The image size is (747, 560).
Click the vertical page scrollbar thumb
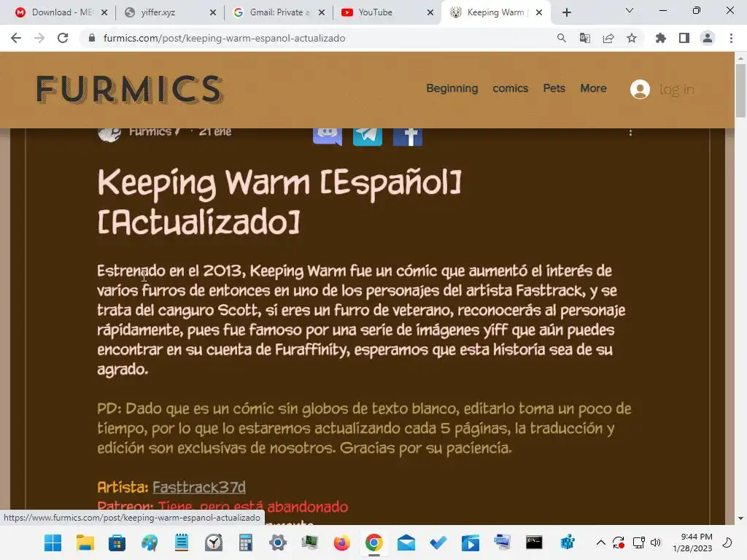740,90
